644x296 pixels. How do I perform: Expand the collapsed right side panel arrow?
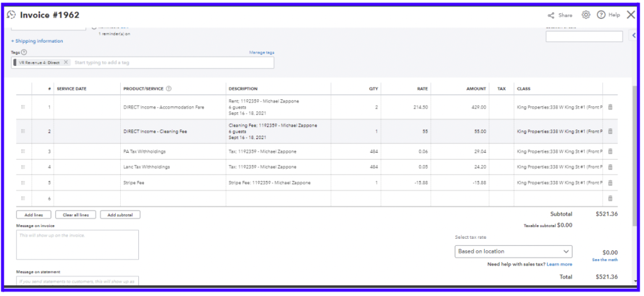point(633,36)
